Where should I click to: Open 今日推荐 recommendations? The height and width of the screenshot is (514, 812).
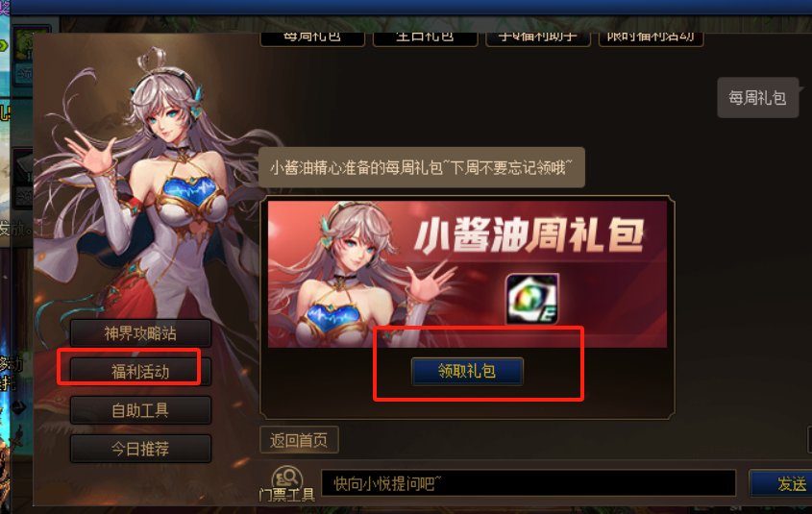pyautogui.click(x=140, y=449)
